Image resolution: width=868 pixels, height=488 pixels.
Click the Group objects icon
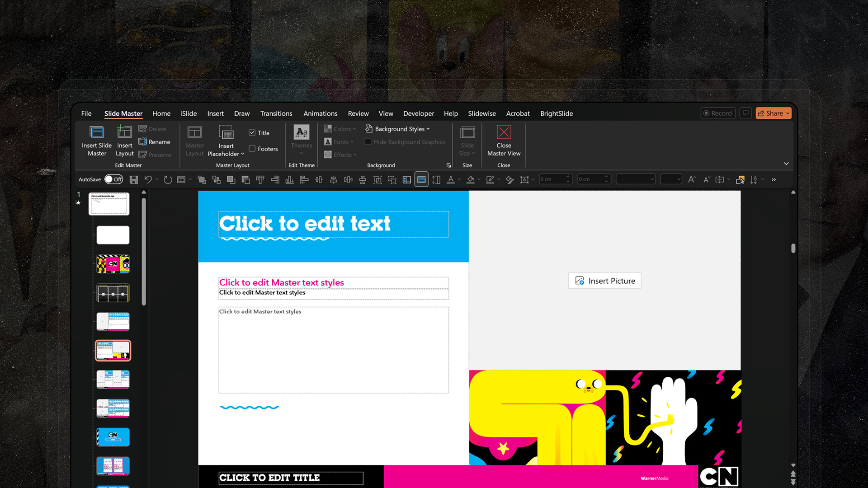click(377, 179)
